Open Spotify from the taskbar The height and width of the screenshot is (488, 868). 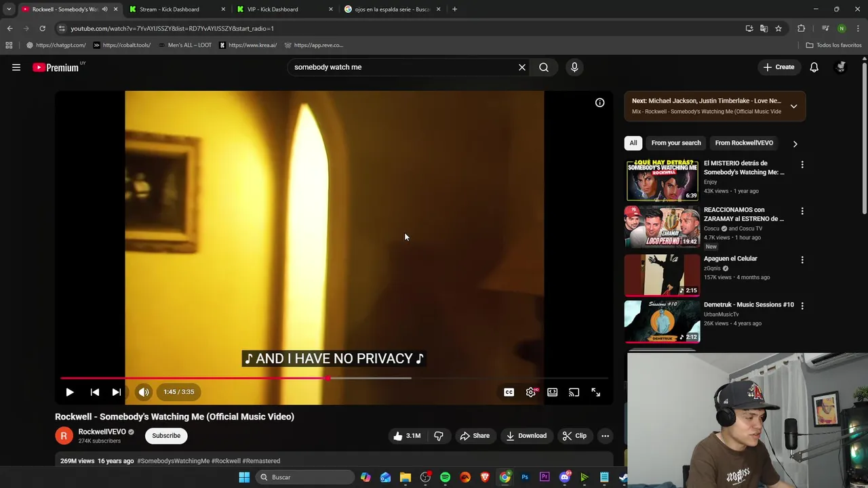(445, 477)
